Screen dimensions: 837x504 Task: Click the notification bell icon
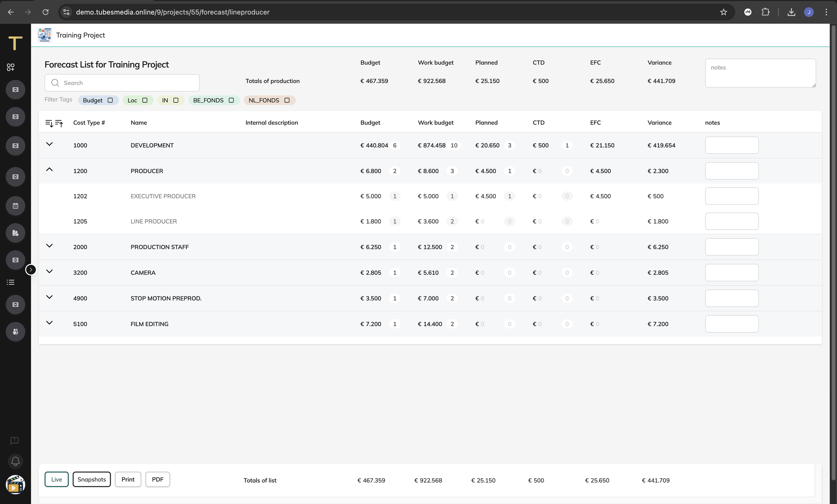[x=15, y=461]
